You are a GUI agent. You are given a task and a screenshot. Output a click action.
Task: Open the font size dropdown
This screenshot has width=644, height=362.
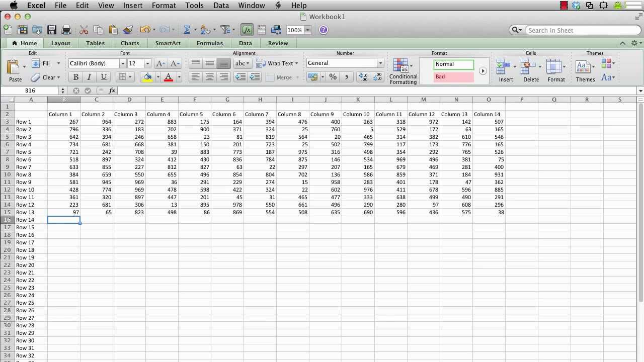click(x=147, y=63)
